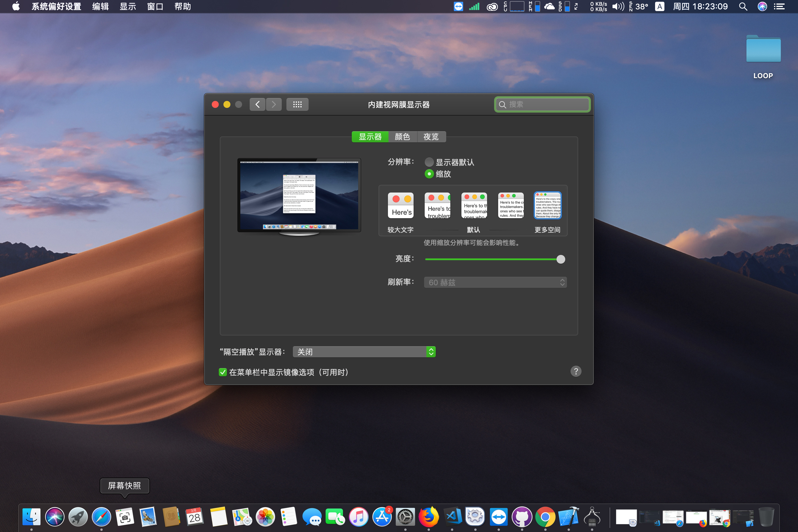Open Siri from the menu bar
The height and width of the screenshot is (532, 798).
[762, 6]
